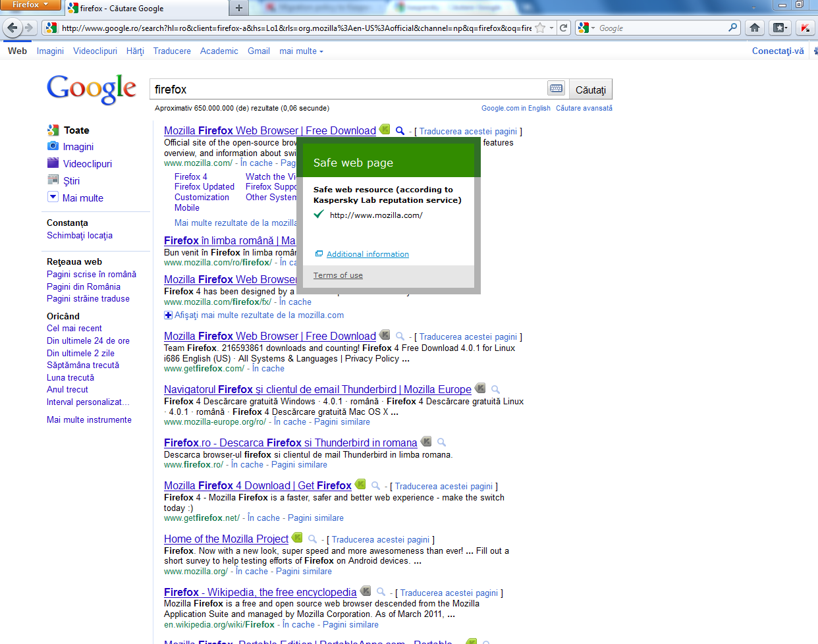Filter results by Imagini in sidebar
The width and height of the screenshot is (818, 644).
(x=70, y=146)
